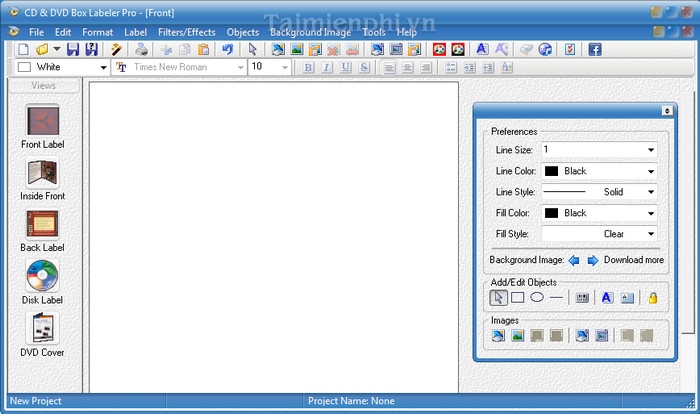Open the font size 10 dropdown
Image resolution: width=700 pixels, height=414 pixels.
[285, 67]
